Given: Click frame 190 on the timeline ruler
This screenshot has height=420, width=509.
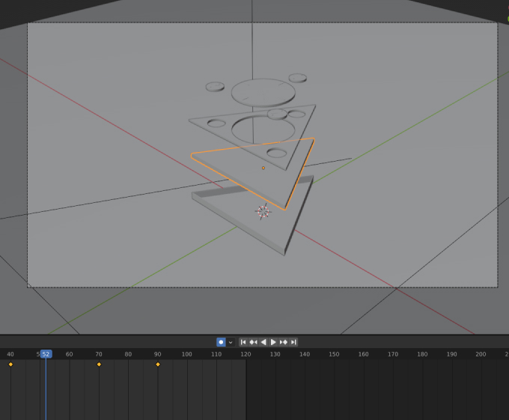Looking at the screenshot, I should pyautogui.click(x=451, y=354).
